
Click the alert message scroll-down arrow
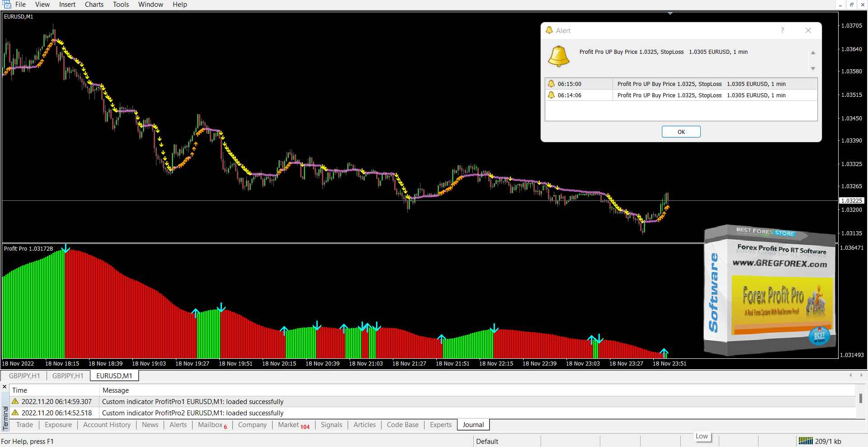tap(813, 69)
